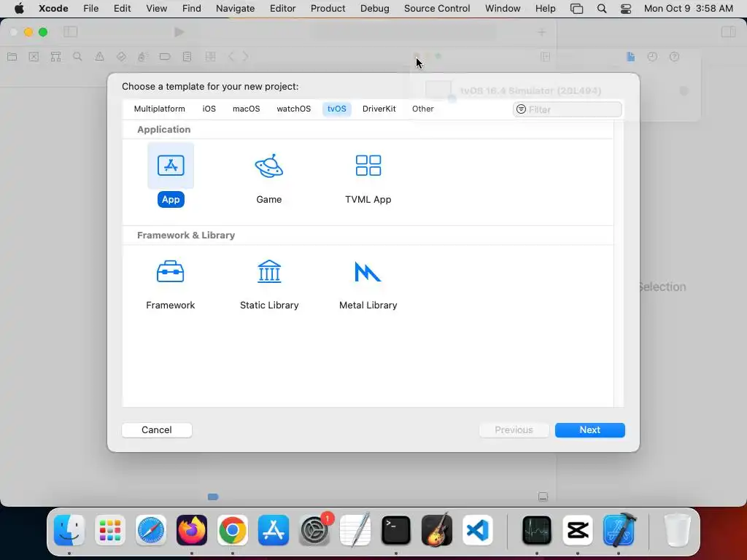Open the Issue navigator warning icon
747x560 pixels.
(x=99, y=57)
